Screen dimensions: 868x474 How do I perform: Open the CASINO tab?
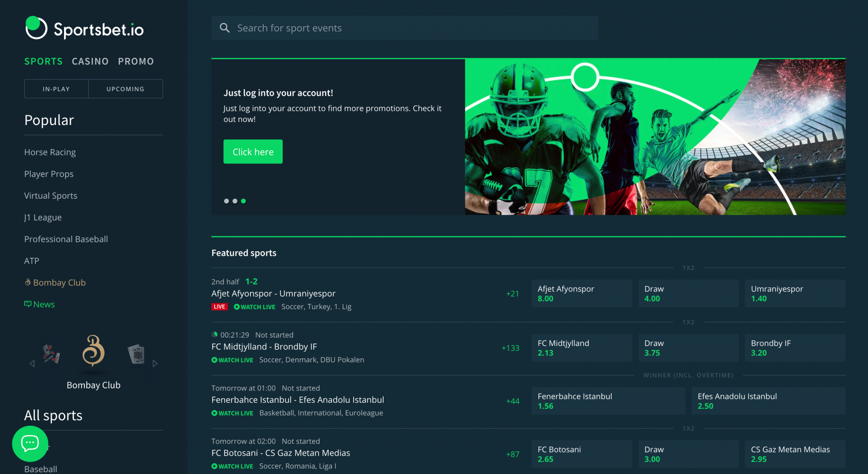[x=90, y=61]
